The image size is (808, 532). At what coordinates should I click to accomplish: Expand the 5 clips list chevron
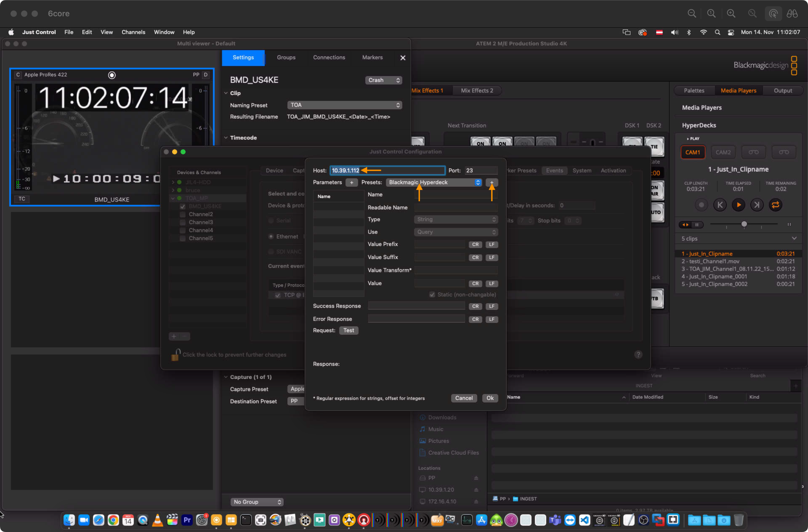[x=794, y=238]
